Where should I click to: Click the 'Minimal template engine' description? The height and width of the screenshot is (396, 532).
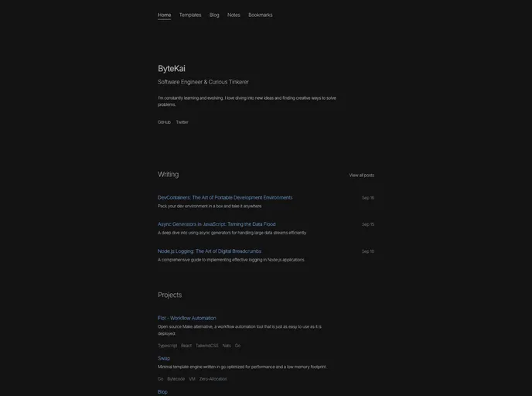(x=242, y=367)
